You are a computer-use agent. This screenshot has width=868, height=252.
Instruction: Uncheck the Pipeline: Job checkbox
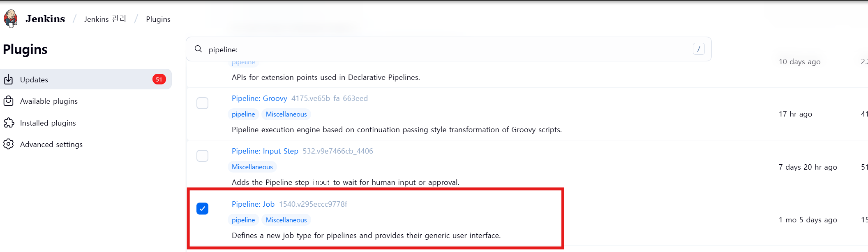202,208
